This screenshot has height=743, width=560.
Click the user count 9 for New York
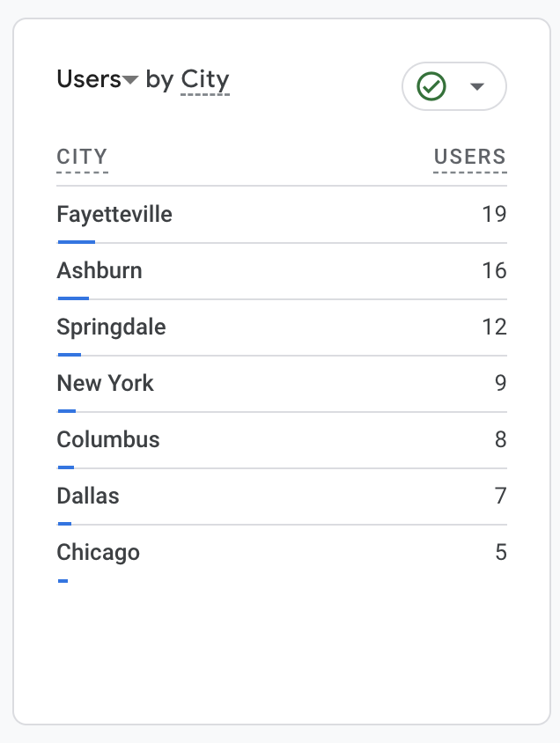pos(500,383)
